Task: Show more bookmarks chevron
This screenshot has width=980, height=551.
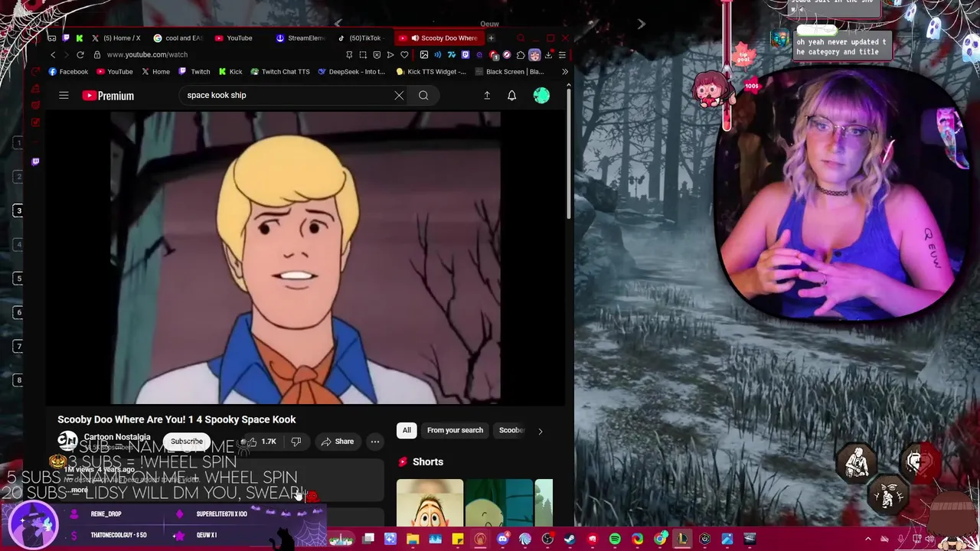Action: (565, 72)
